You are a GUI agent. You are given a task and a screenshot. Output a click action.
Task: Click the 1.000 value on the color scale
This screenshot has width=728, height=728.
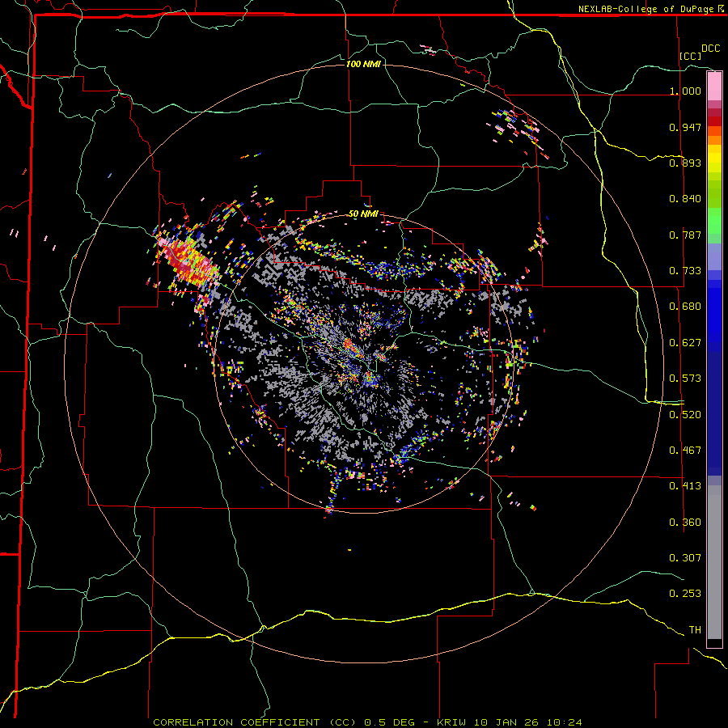click(685, 91)
